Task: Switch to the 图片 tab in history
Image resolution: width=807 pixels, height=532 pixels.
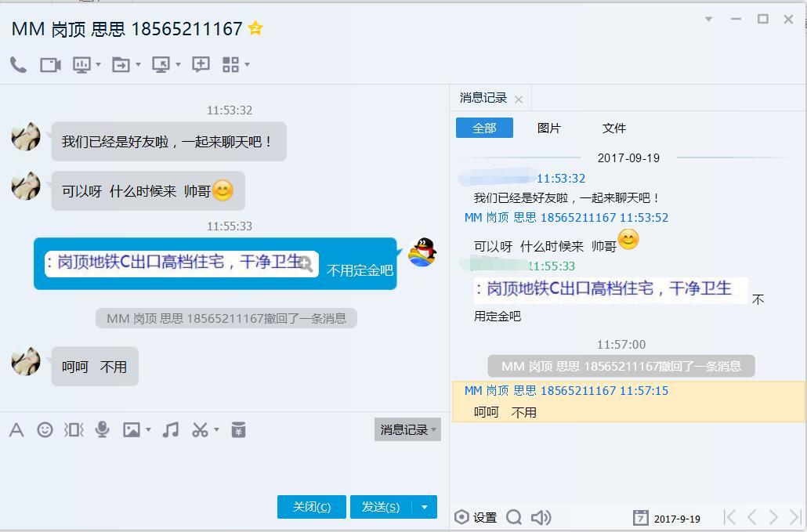Action: click(x=548, y=128)
